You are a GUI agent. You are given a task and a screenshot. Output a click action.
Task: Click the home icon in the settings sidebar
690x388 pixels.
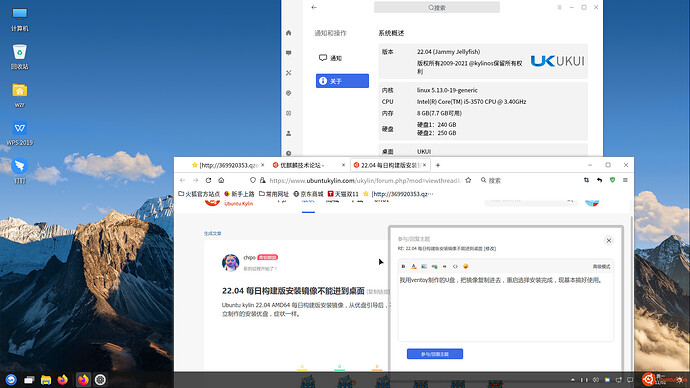coord(289,33)
